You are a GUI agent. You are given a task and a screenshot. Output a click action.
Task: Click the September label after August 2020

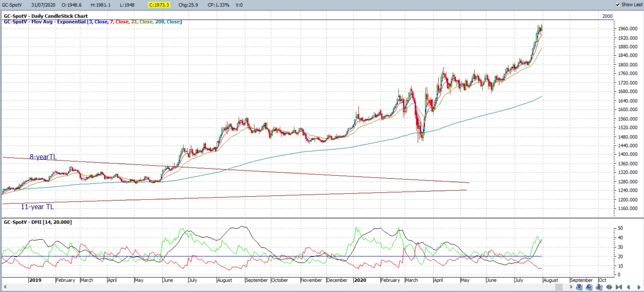coord(581,280)
